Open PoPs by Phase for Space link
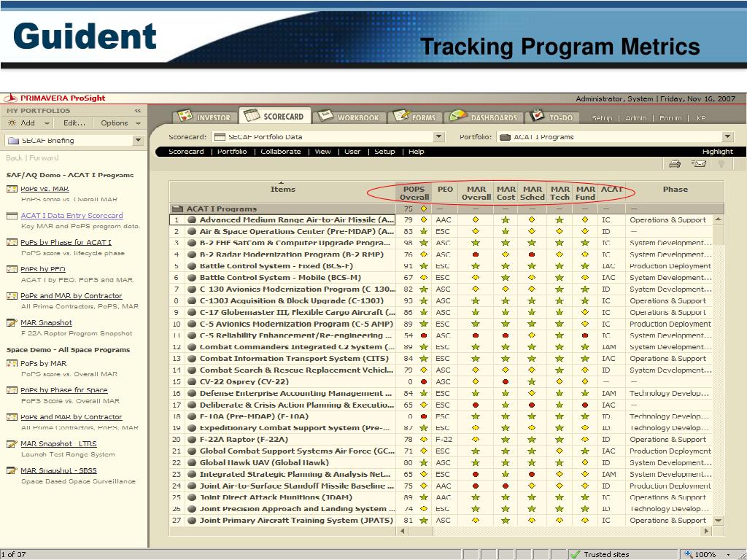 click(64, 389)
